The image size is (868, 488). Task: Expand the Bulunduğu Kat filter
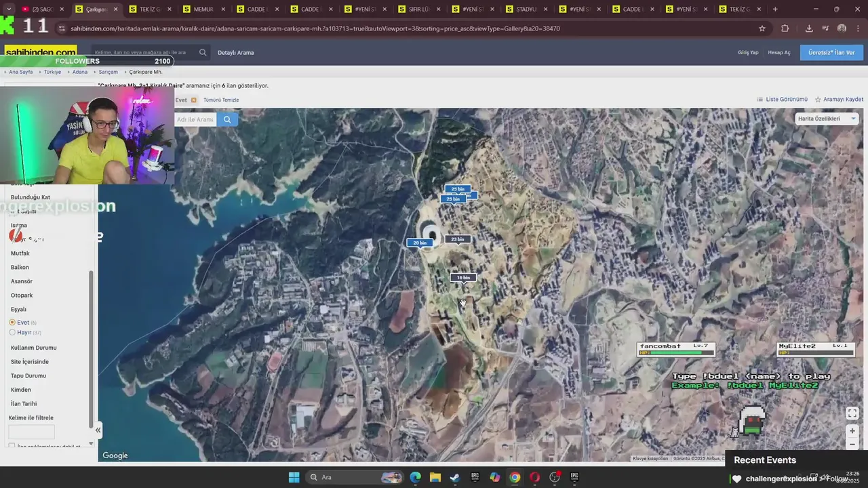pos(31,197)
